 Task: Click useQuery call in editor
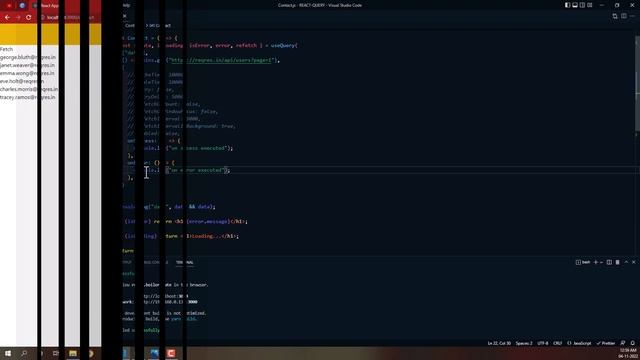tap(283, 46)
